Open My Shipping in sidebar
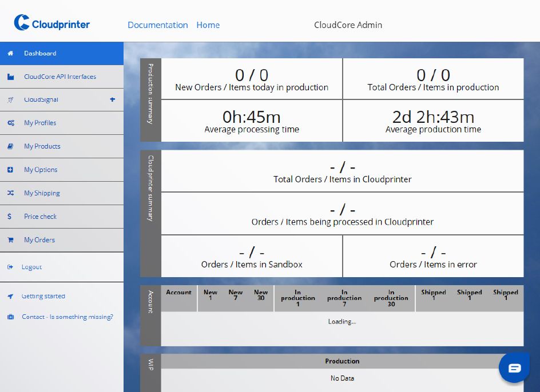Screen dimensions: 540x392 coord(62,193)
